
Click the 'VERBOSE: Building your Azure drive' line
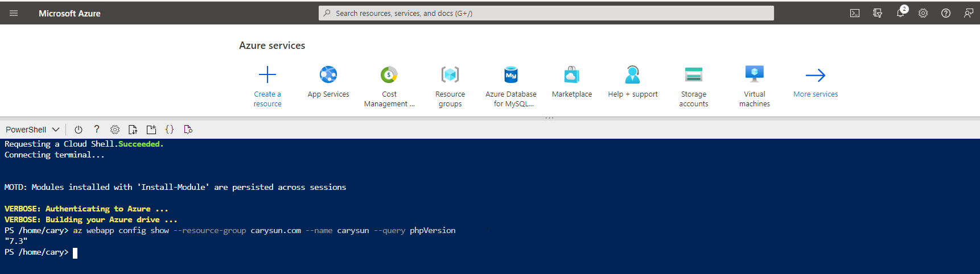click(x=91, y=219)
